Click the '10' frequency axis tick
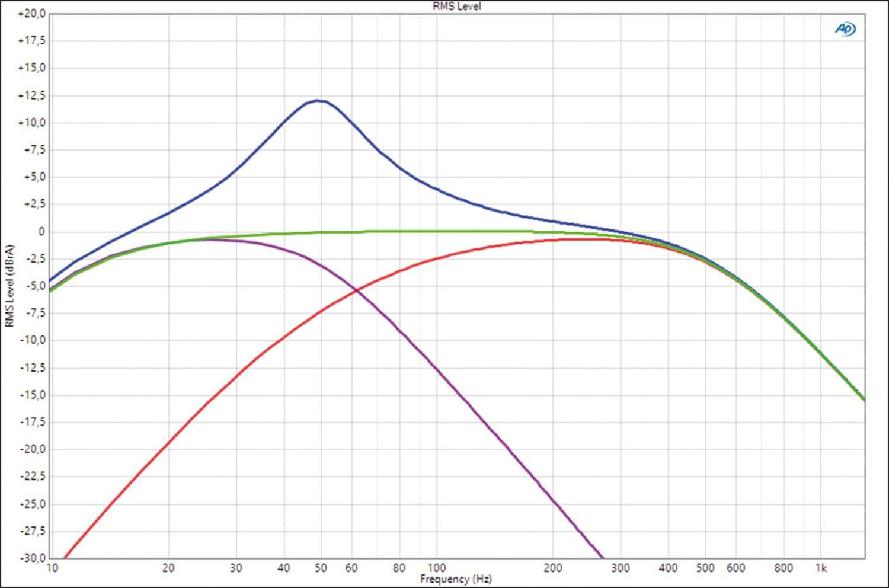 52,568
